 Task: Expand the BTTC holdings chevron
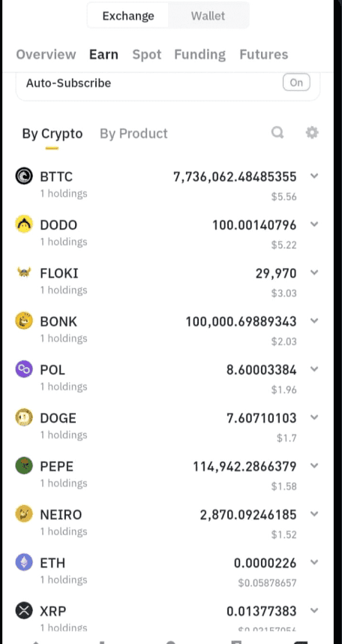(x=314, y=176)
